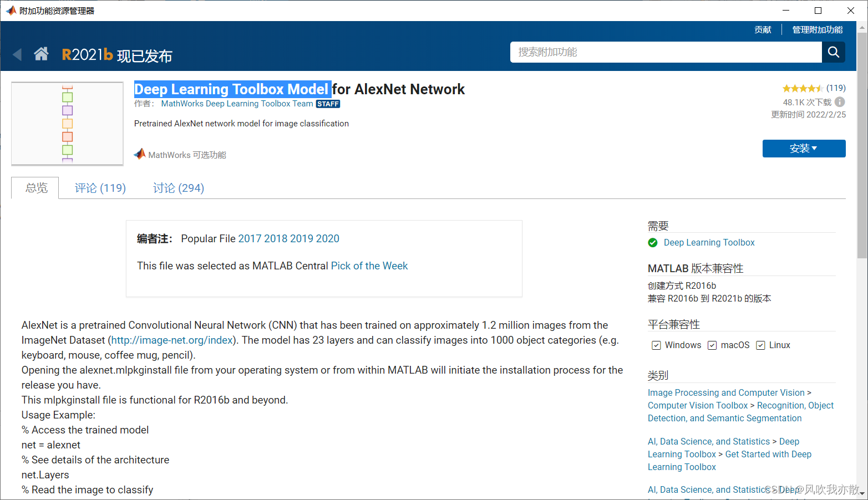Viewport: 868px width, 500px height.
Task: Switch to the 讨论 (294) discussion tab
Action: tap(179, 188)
